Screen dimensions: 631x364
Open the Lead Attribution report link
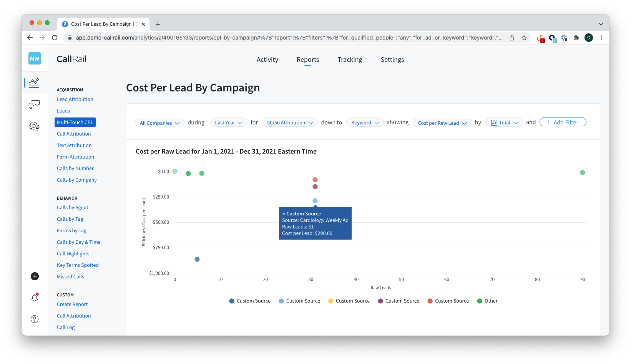click(75, 99)
